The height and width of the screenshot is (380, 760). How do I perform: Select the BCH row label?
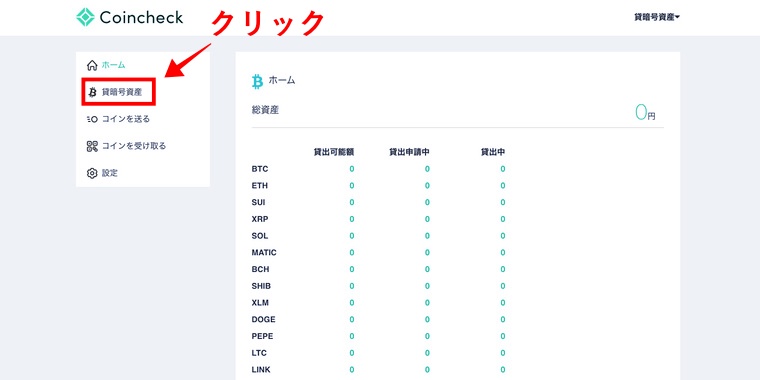point(260,269)
